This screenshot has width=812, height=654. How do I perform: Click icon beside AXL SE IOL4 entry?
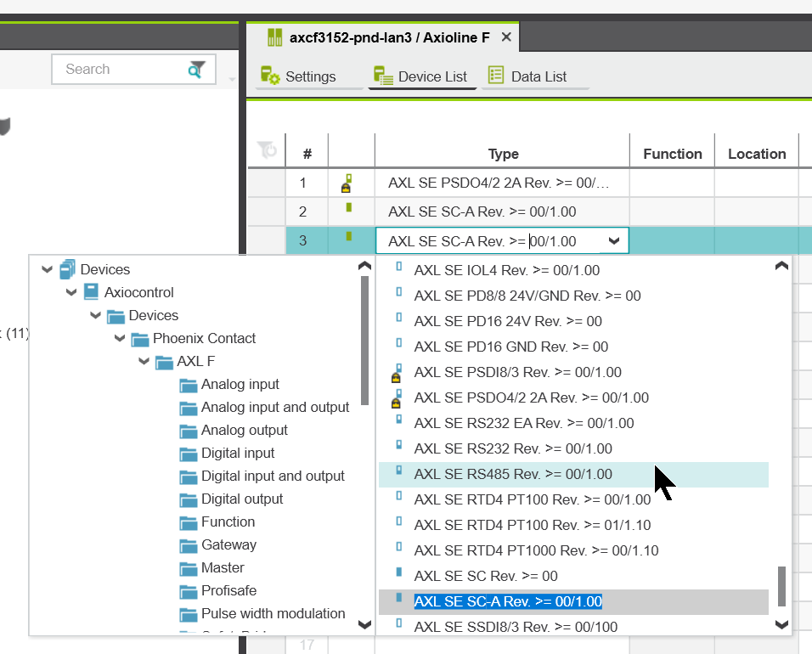pos(398,266)
